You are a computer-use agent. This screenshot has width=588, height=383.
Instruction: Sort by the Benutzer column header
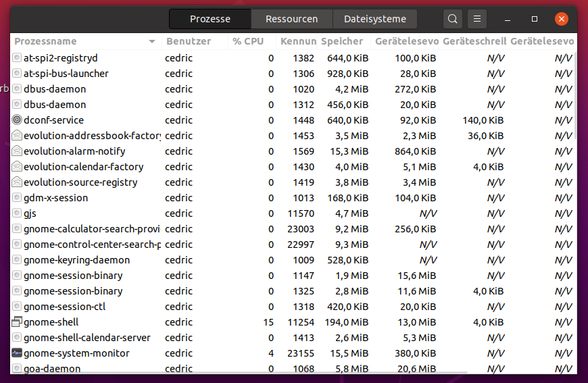189,42
